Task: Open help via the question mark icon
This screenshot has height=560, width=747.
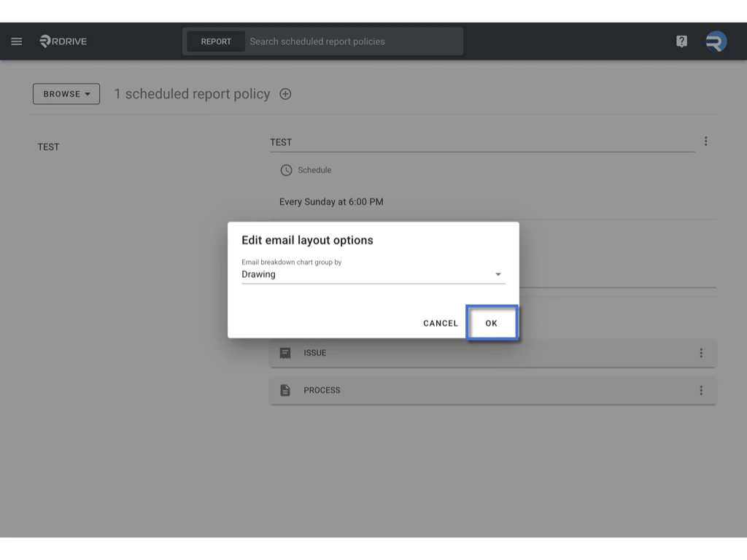Action: coord(681,41)
